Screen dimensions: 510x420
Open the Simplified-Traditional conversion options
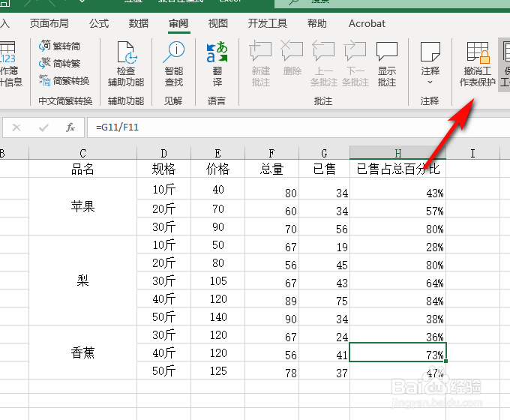coord(64,80)
